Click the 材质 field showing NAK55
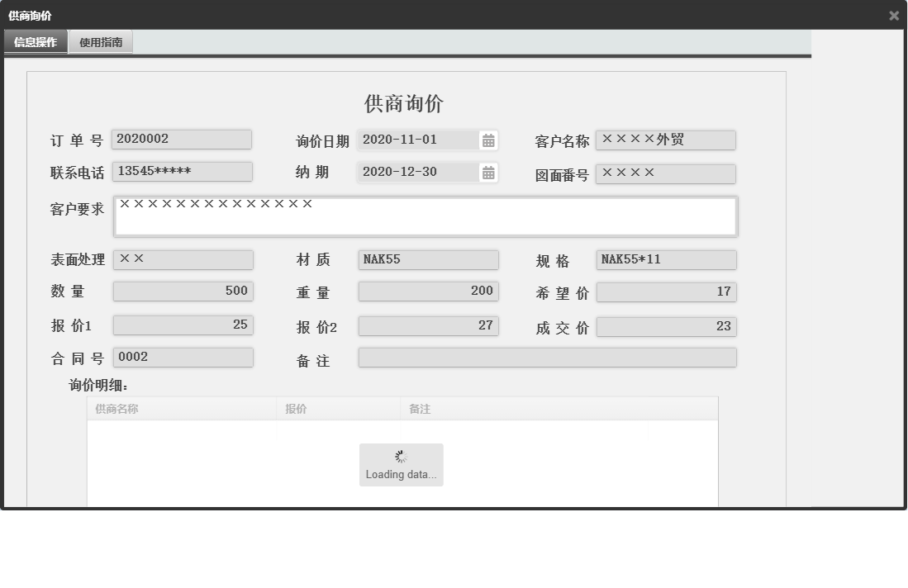908x588 pixels. [x=427, y=259]
